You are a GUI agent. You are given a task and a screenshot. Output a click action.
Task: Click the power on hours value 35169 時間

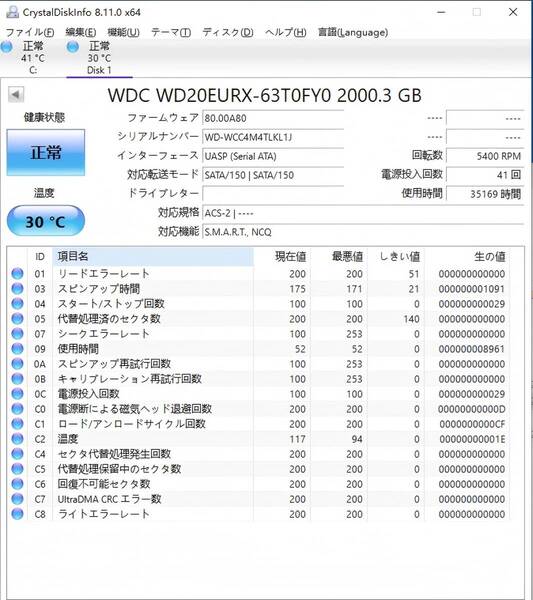(x=484, y=194)
